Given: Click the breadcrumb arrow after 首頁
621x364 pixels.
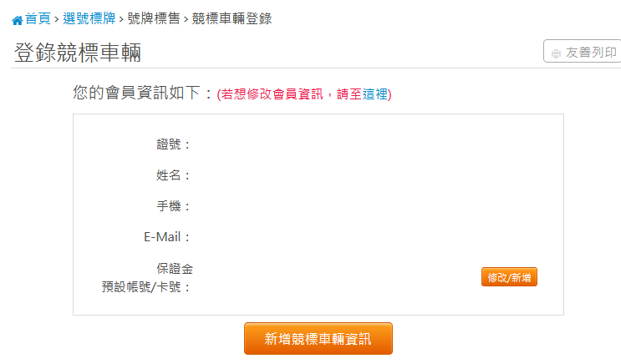Looking at the screenshot, I should click(57, 19).
